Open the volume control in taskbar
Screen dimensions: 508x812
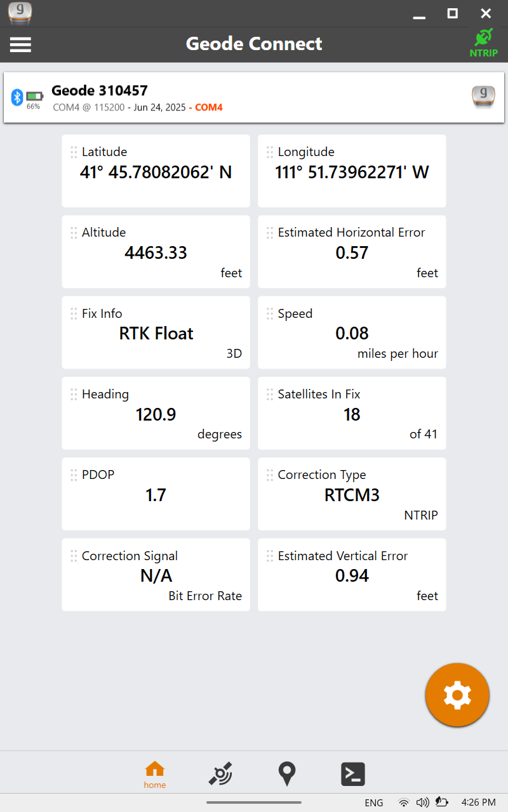click(x=422, y=802)
